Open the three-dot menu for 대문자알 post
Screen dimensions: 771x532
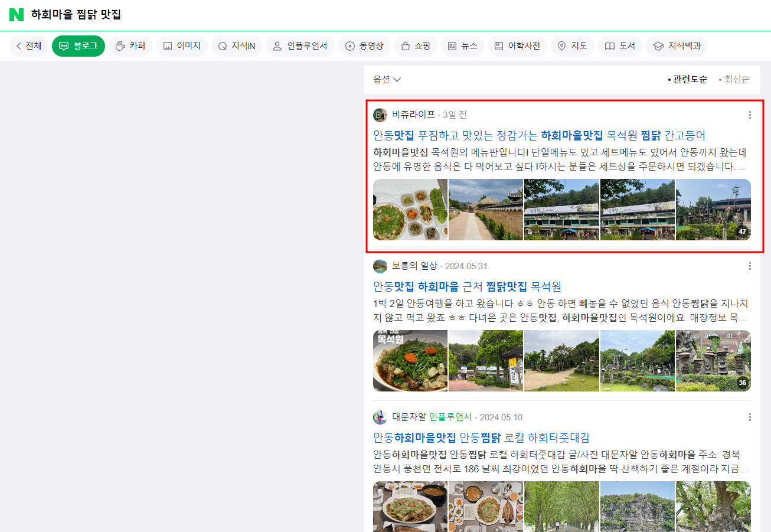click(750, 417)
